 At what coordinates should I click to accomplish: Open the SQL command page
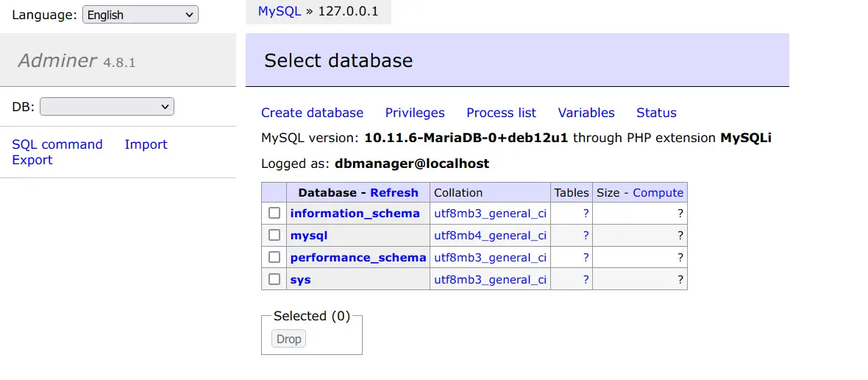click(57, 144)
